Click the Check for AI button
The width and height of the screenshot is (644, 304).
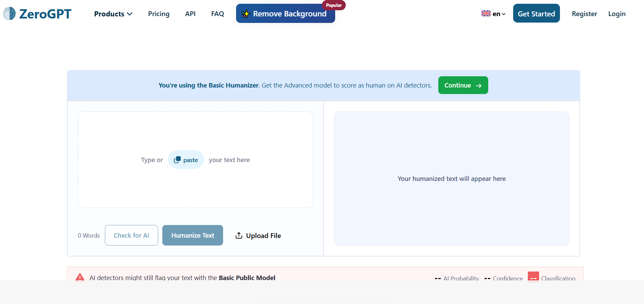point(132,235)
